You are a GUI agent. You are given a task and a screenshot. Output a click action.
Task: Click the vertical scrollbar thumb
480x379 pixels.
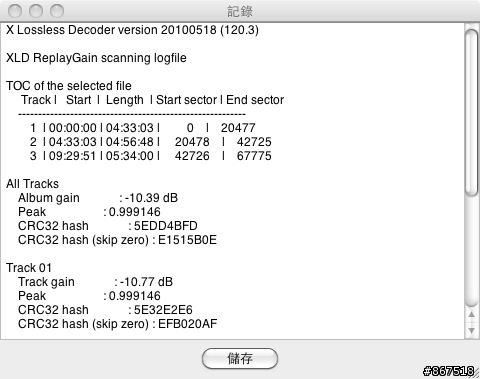coord(472,113)
